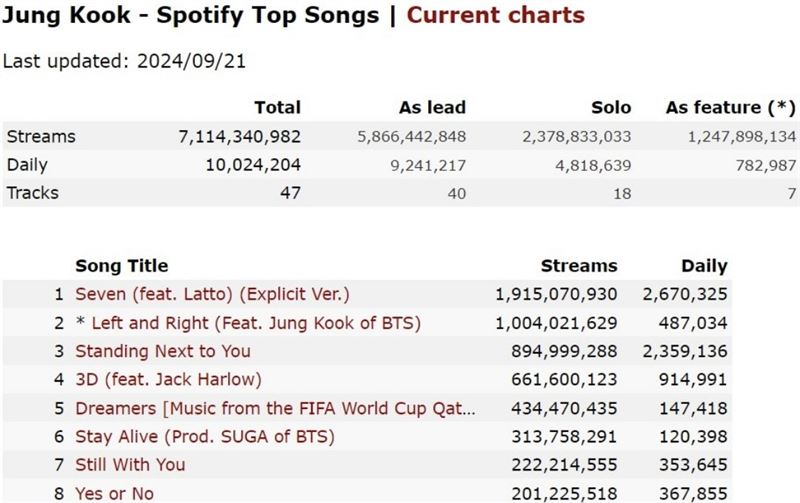The image size is (800, 503).
Task: Open the Yes or No song link
Action: [x=114, y=493]
